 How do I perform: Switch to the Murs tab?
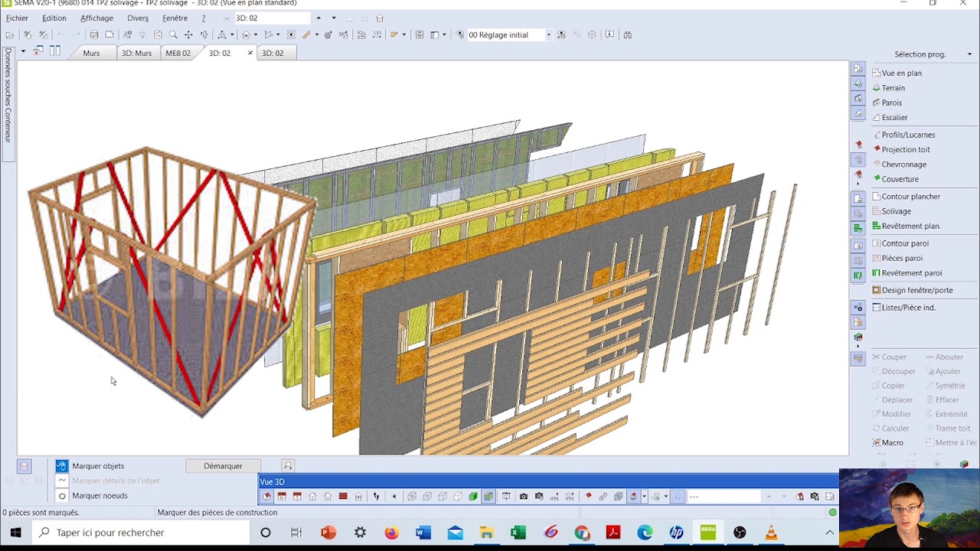click(x=91, y=53)
